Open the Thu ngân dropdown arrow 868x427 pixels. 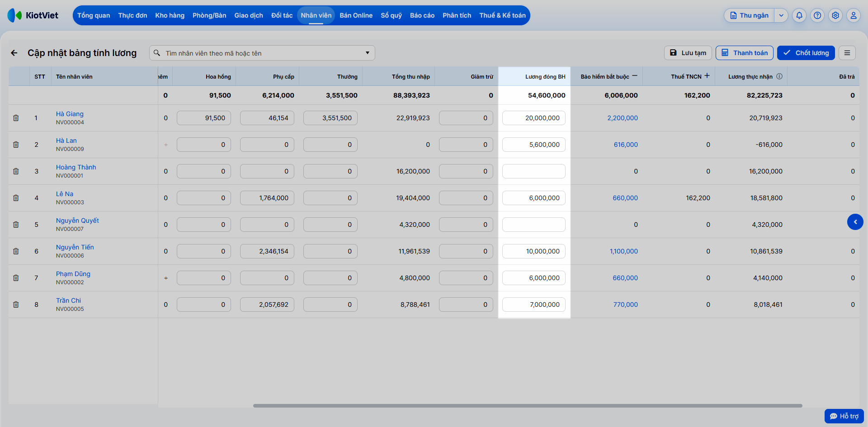tap(781, 15)
